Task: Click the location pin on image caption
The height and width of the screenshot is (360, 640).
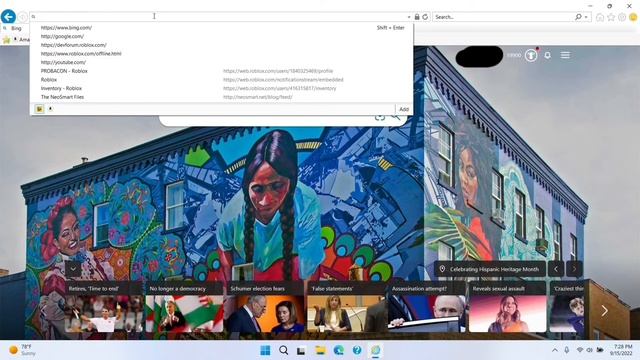Action: (x=442, y=269)
